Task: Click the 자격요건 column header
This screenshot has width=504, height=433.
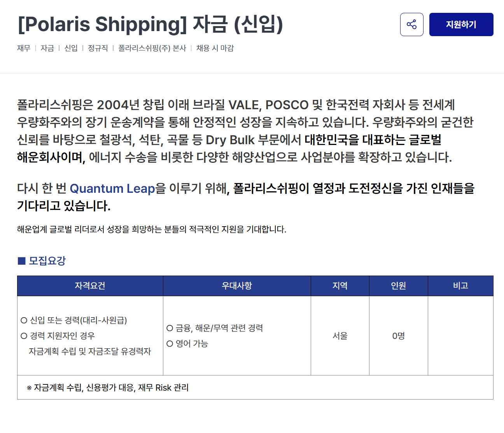Action: click(x=90, y=286)
